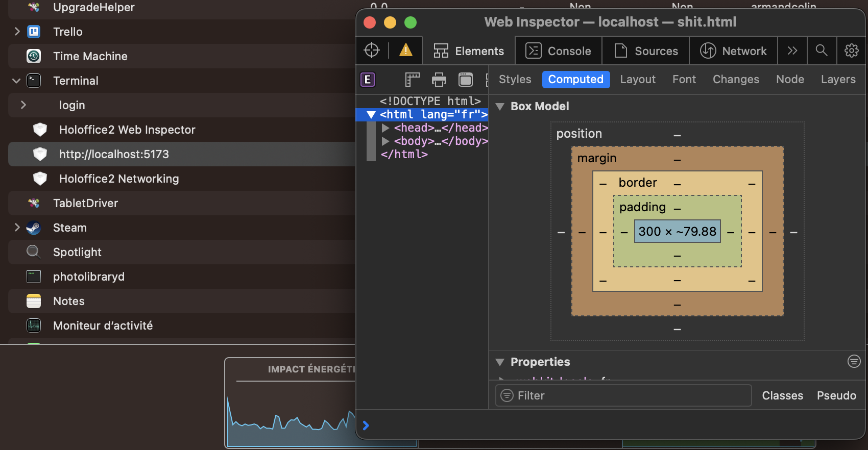The image size is (868, 450).
Task: Switch to the Layout sidebar tab
Action: tap(638, 80)
